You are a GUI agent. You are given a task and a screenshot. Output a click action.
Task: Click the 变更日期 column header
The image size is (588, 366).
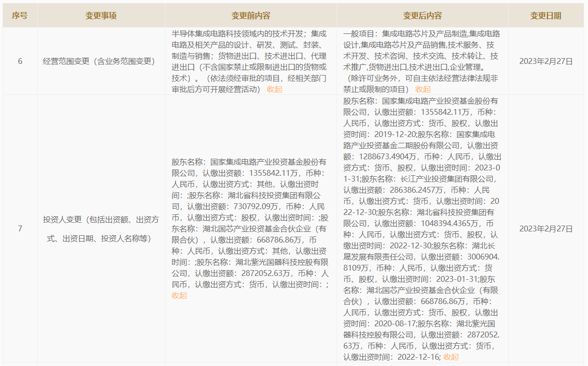[545, 15]
